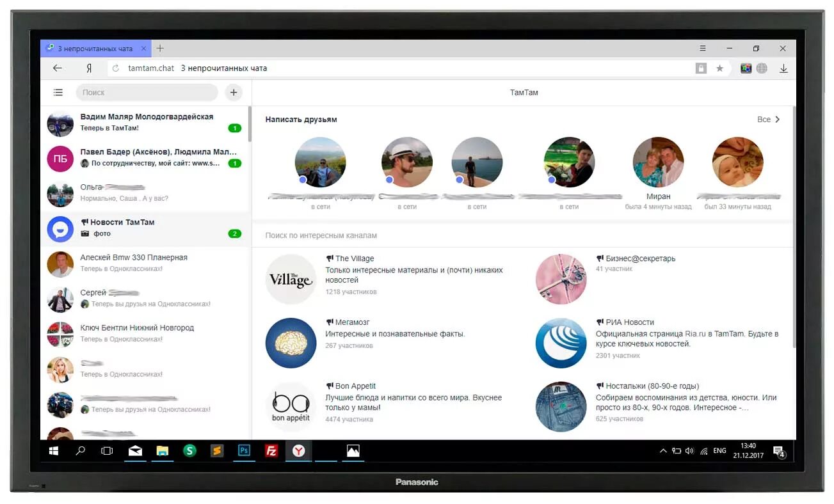Click the РИА Новости globe logo

pos(561,343)
